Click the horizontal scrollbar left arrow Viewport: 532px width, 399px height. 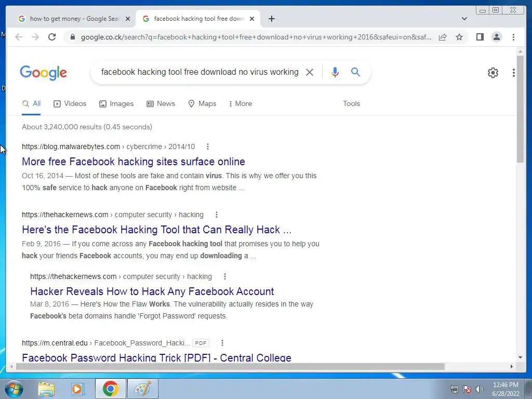pos(11,366)
